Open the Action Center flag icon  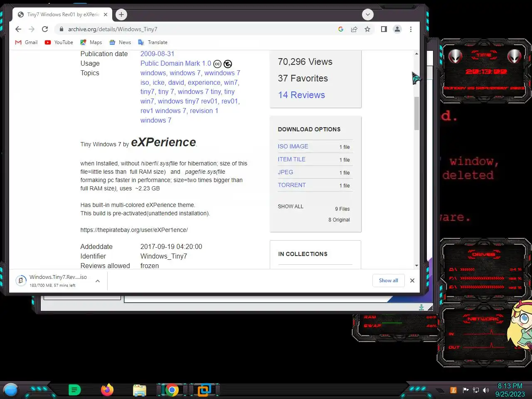click(465, 390)
